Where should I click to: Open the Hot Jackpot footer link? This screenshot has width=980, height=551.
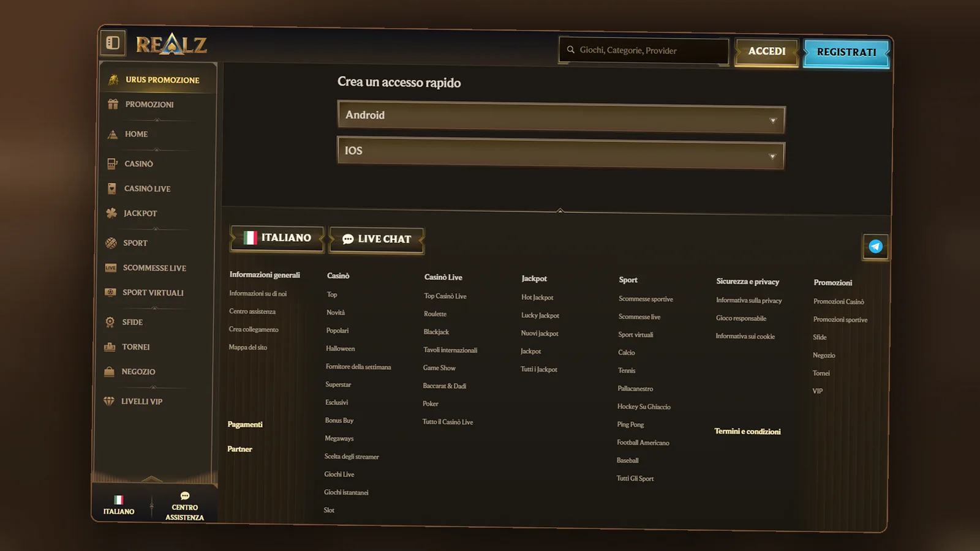click(x=537, y=298)
